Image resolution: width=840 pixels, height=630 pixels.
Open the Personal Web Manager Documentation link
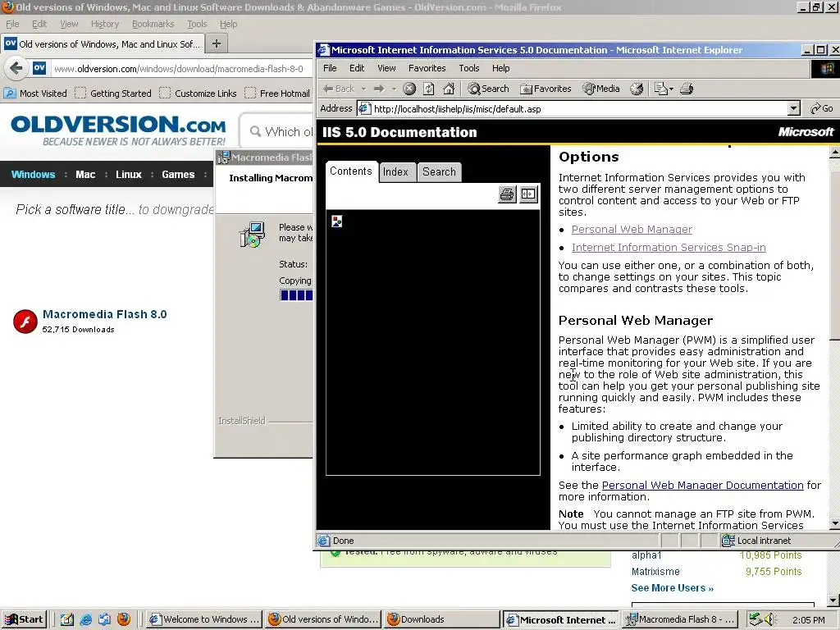pos(702,486)
